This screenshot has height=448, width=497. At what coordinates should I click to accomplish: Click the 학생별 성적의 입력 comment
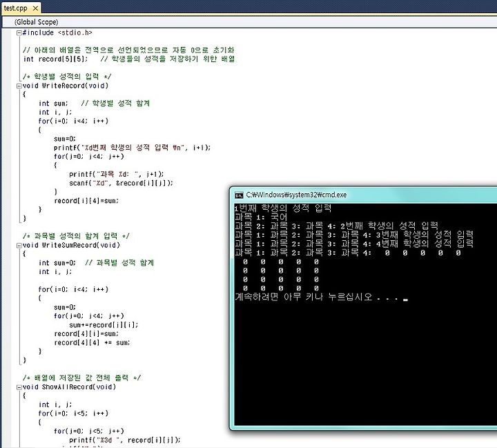[x=67, y=77]
